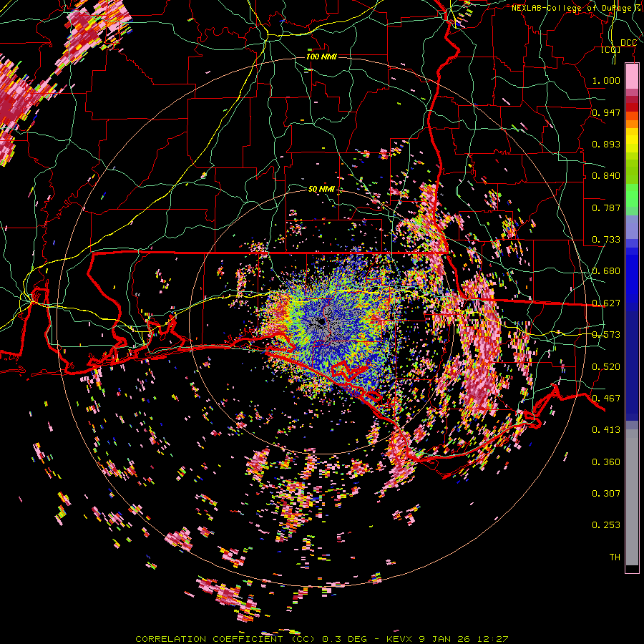Click the DCC product label
The width and height of the screenshot is (644, 644).
(x=628, y=43)
